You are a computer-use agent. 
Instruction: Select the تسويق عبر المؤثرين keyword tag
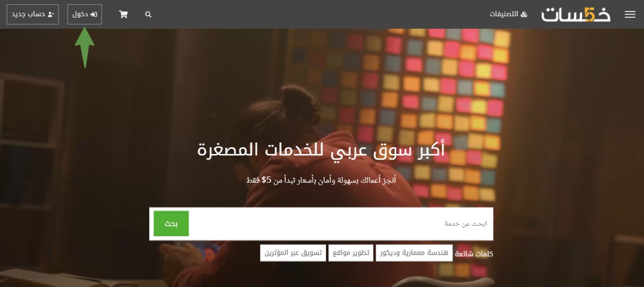pyautogui.click(x=293, y=253)
